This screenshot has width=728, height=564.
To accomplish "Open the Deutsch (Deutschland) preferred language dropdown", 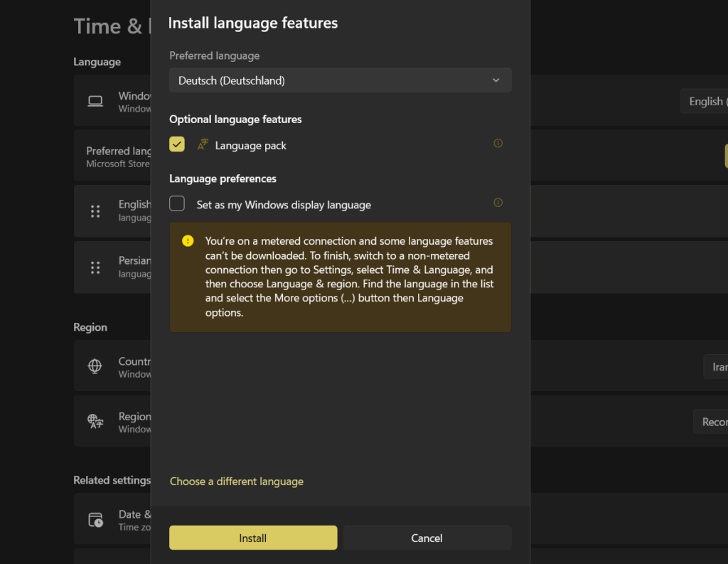I will coord(341,80).
